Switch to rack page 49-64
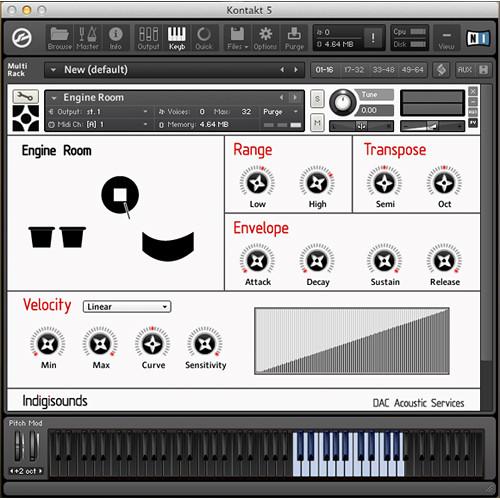 click(413, 70)
